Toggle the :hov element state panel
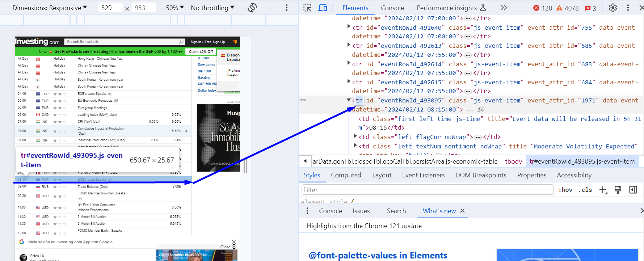 click(x=565, y=190)
